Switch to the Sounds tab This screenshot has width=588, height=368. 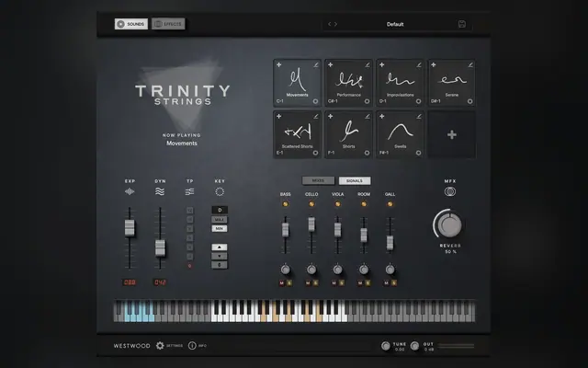pyautogui.click(x=131, y=24)
